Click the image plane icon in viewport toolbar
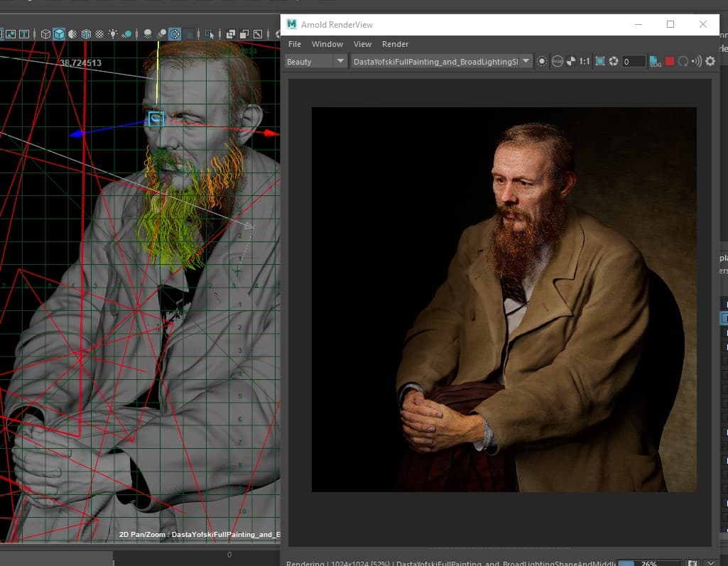 coord(10,34)
